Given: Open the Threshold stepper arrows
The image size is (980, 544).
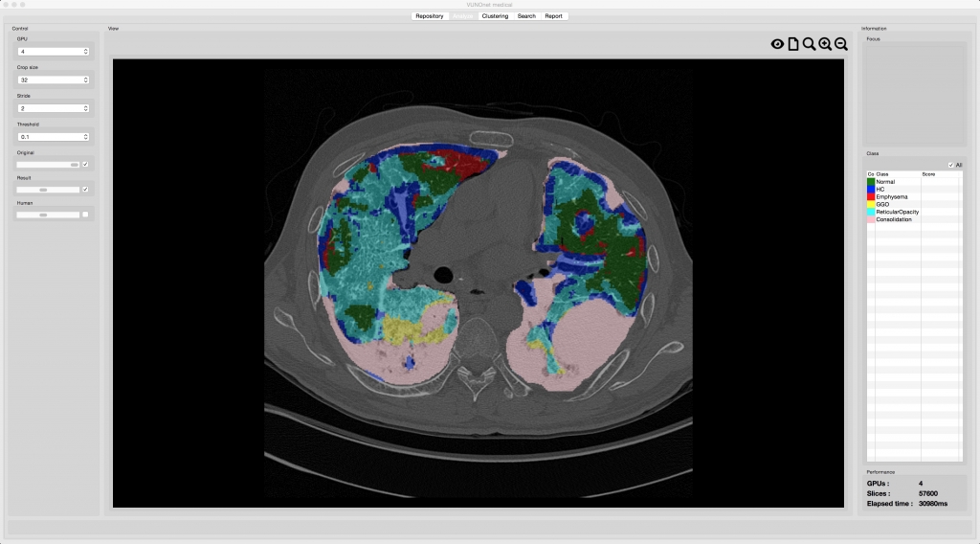Looking at the screenshot, I should tap(85, 136).
